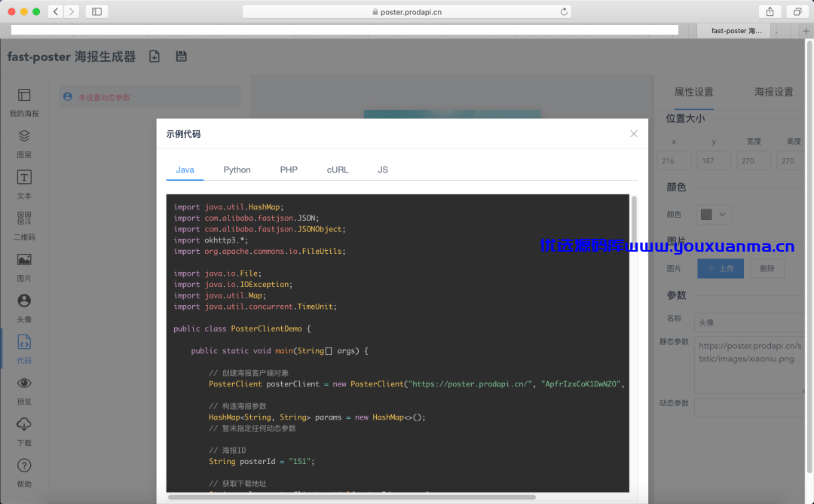The width and height of the screenshot is (814, 504).
Task: Click the 名称 name input field
Action: click(x=750, y=322)
